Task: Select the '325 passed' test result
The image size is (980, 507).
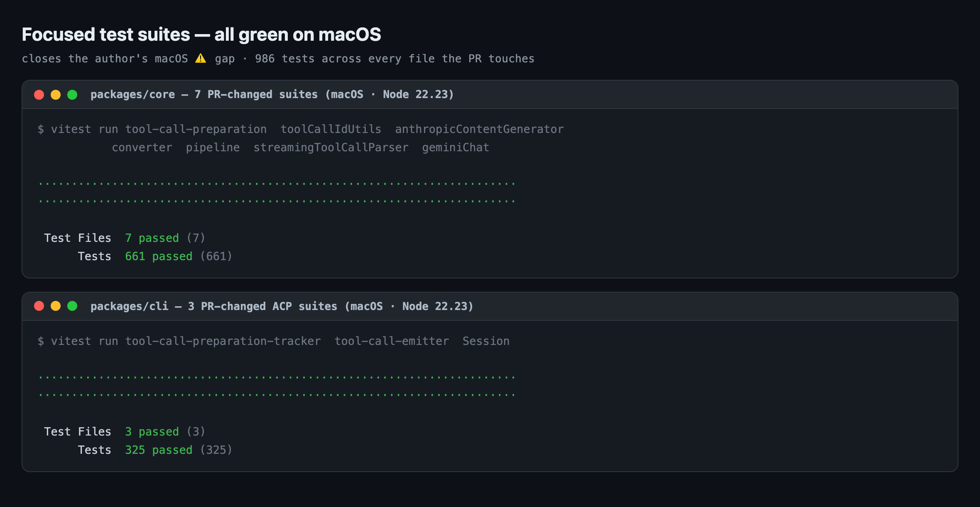Action: tap(159, 450)
